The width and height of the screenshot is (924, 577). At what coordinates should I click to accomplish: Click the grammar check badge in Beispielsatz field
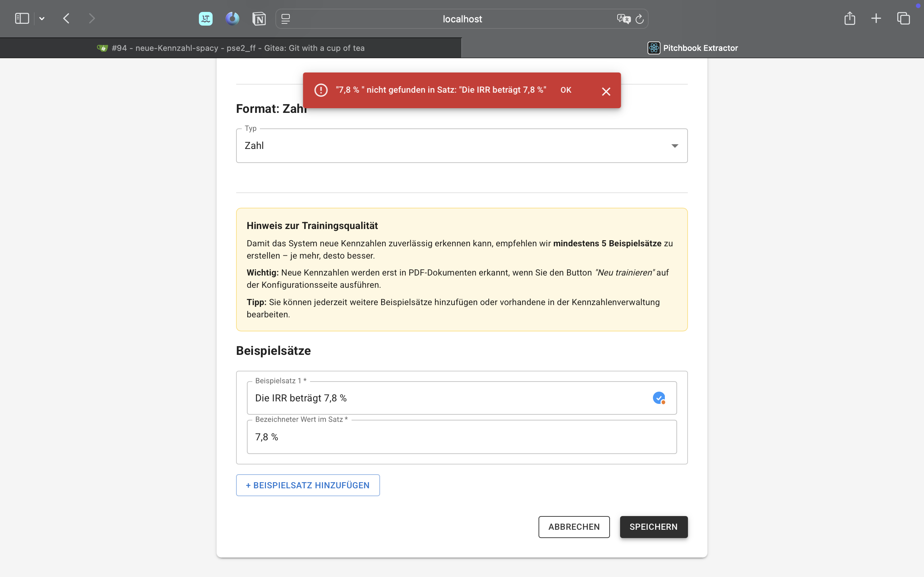point(659,398)
